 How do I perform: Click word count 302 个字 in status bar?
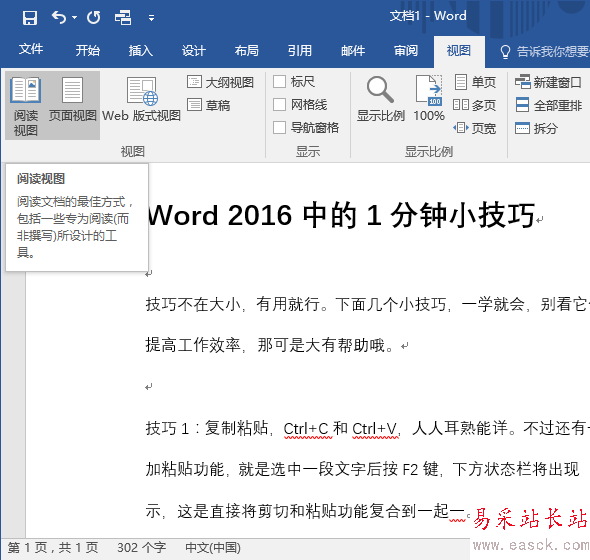141,548
